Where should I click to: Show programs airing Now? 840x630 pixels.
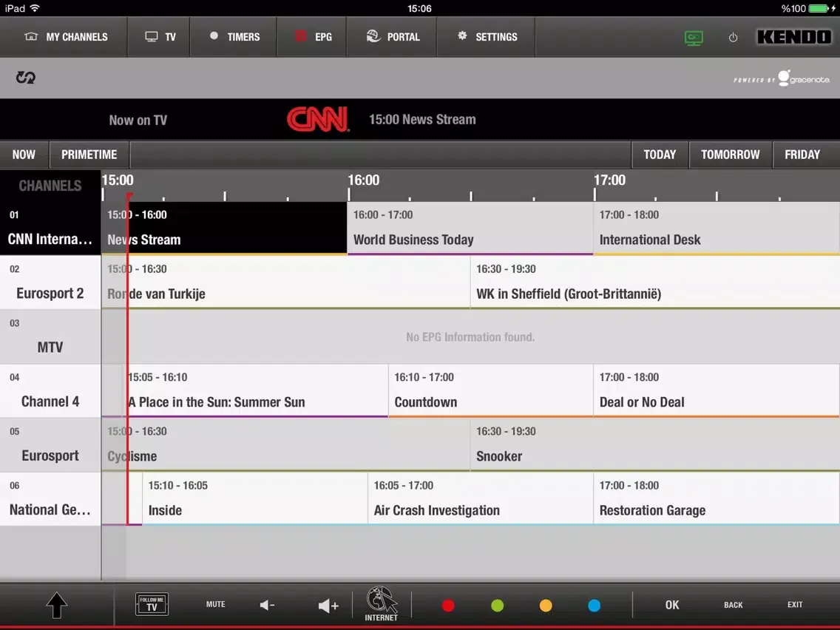point(24,155)
